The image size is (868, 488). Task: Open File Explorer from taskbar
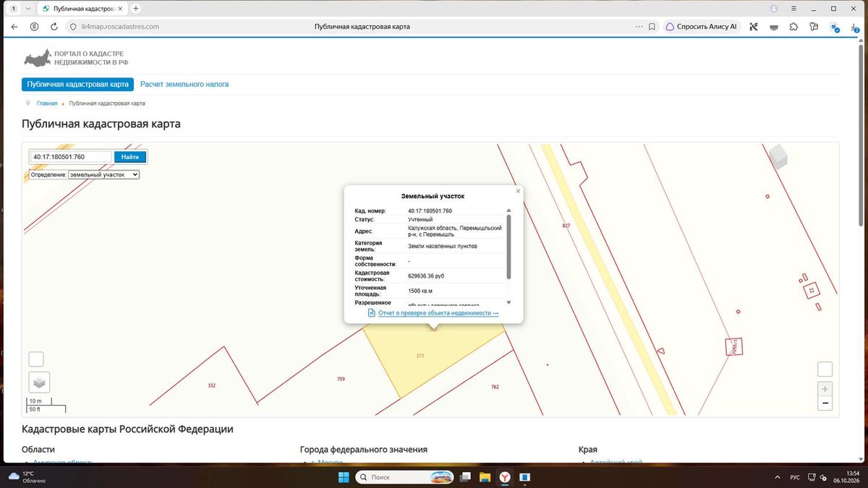coord(485,477)
